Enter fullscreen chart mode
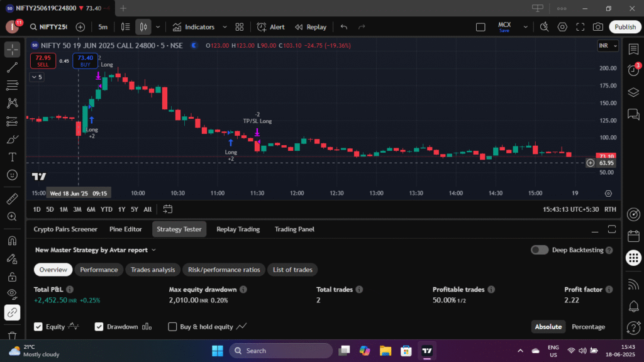644x362 pixels. [580, 27]
